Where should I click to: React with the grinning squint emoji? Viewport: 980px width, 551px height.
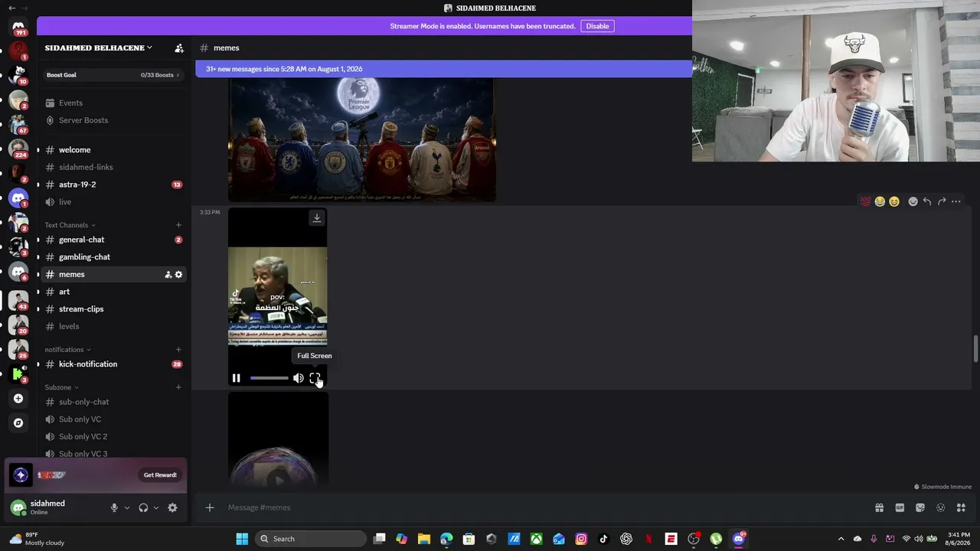click(x=893, y=201)
